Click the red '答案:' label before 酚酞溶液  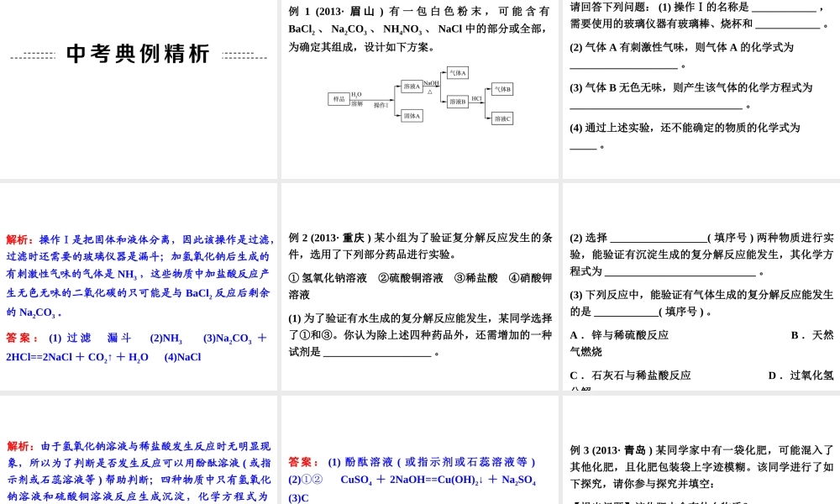[x=304, y=462]
